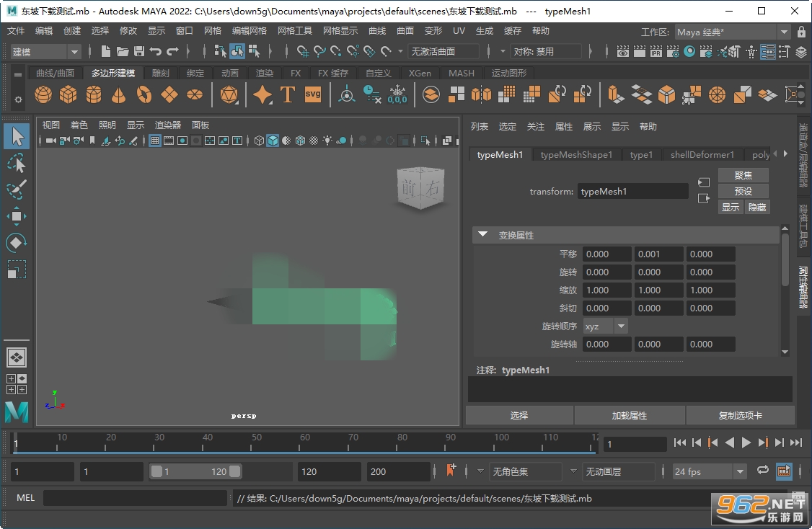Screen dimensions: 812x529
Task: Select the typeMeshShape1 attribute tab
Action: 576,154
